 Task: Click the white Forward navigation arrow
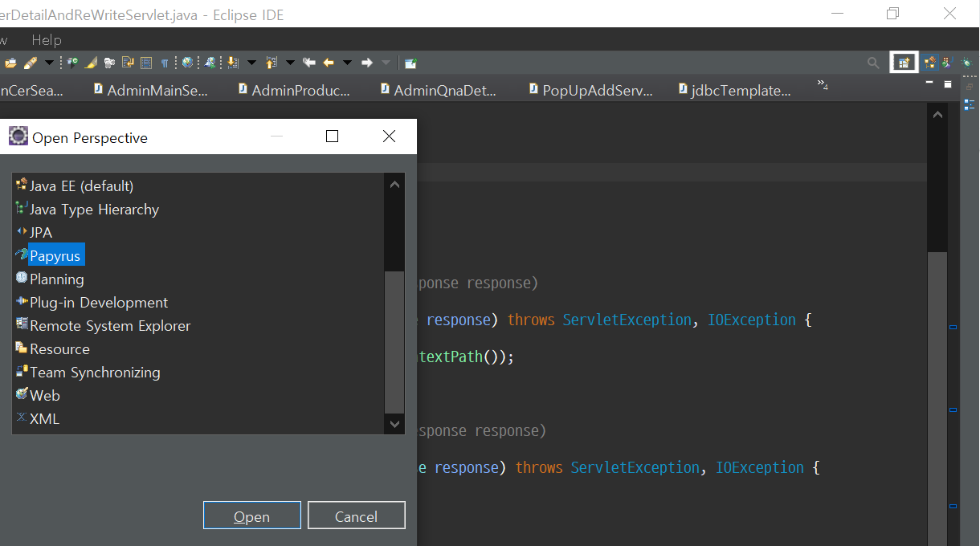tap(366, 63)
